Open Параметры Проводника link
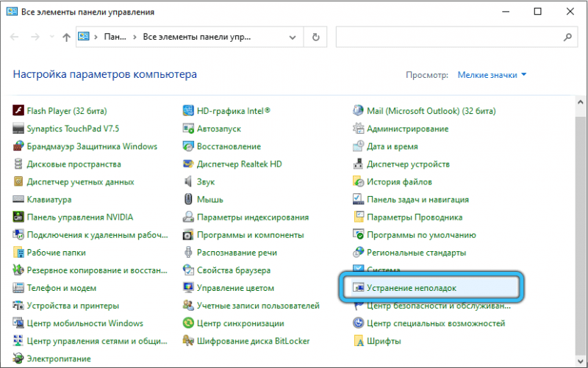This screenshot has width=588, height=368. [x=415, y=217]
